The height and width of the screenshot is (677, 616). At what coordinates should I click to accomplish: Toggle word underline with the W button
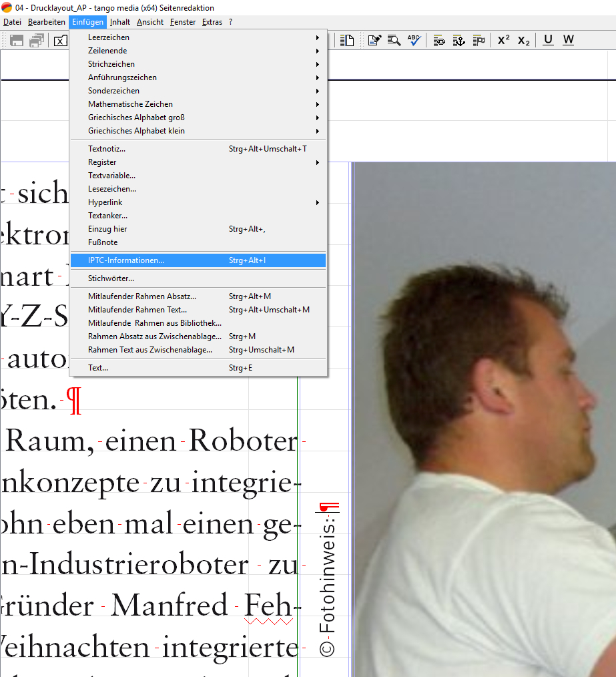[x=568, y=40]
